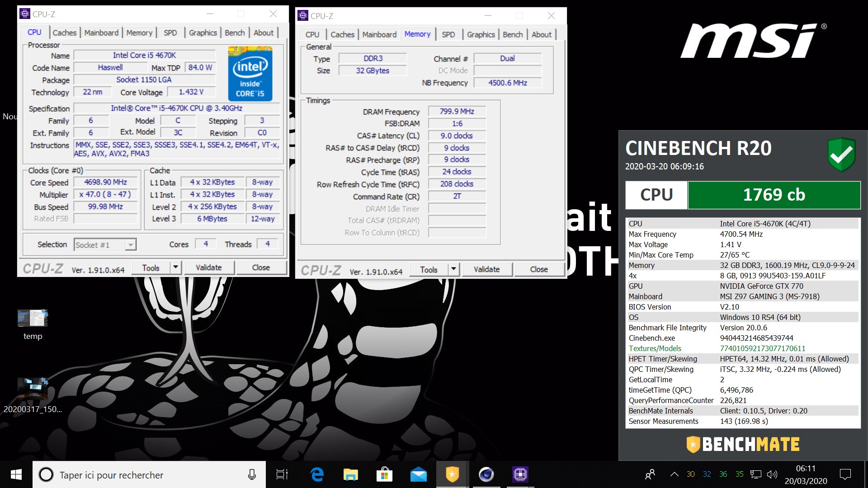Viewport: 868px width, 488px height.
Task: Open Caches tab in right CPU-Z window
Action: [343, 34]
